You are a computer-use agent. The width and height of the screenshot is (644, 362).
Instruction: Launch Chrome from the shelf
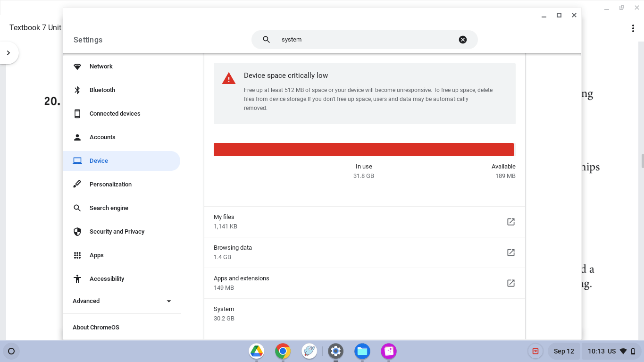283,351
